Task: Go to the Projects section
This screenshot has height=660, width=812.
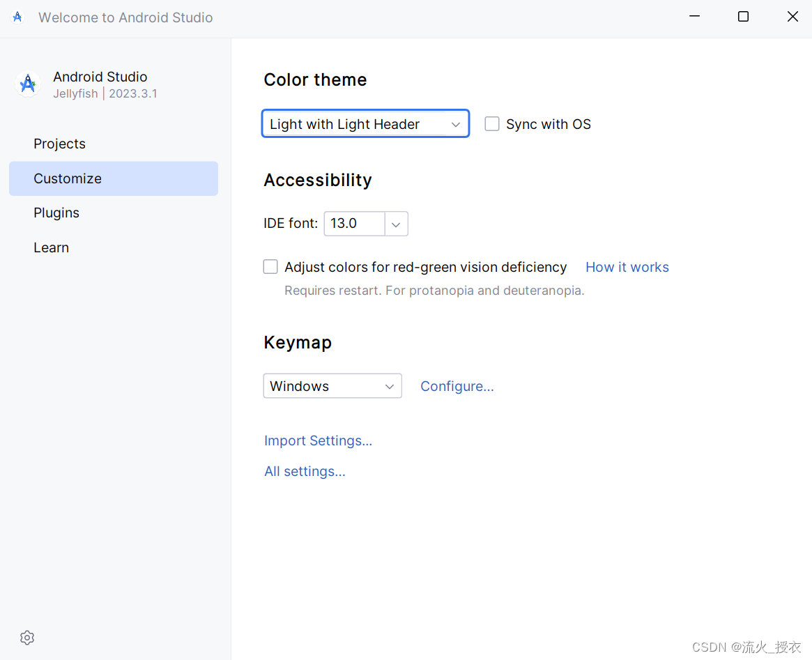Action: pos(114,144)
